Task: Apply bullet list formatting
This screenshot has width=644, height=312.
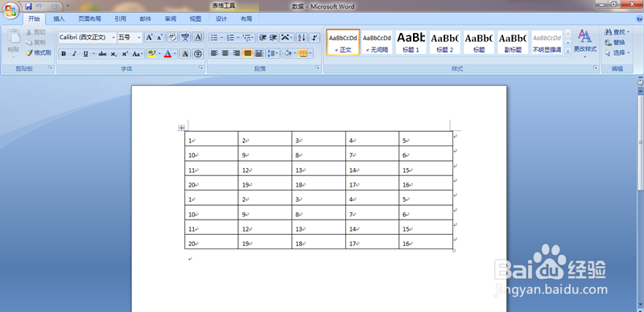Action: (x=214, y=38)
